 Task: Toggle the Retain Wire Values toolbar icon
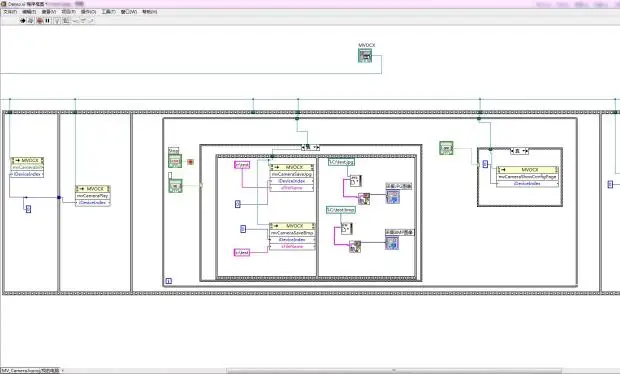66,21
